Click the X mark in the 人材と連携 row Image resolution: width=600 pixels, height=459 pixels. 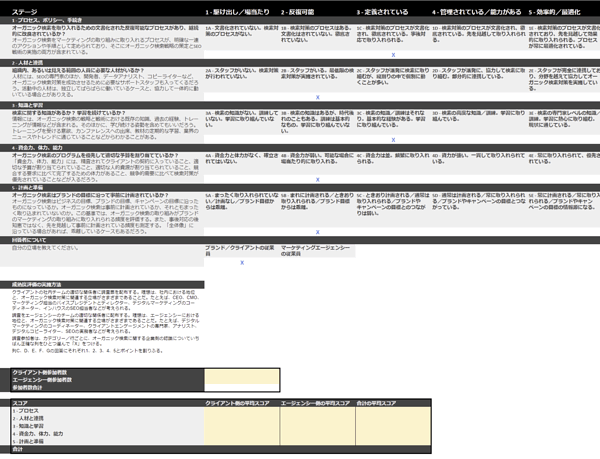pos(317,97)
